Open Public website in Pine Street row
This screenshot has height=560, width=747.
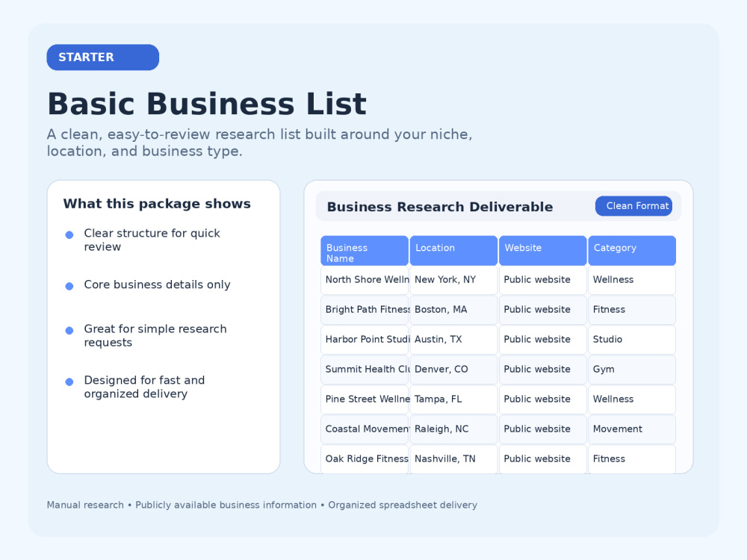click(542, 399)
